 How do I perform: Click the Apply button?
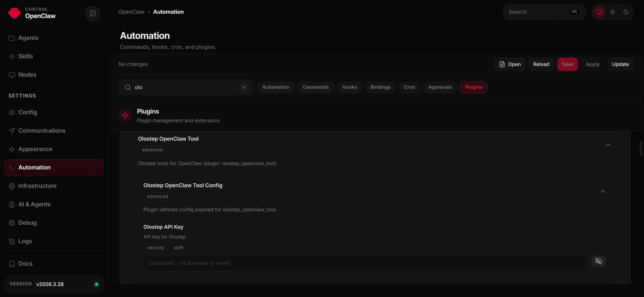pos(592,64)
